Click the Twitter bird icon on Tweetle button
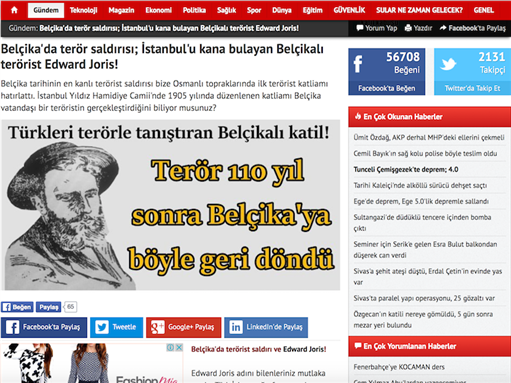Image resolution: width=511 pixels, height=383 pixels. click(x=102, y=327)
